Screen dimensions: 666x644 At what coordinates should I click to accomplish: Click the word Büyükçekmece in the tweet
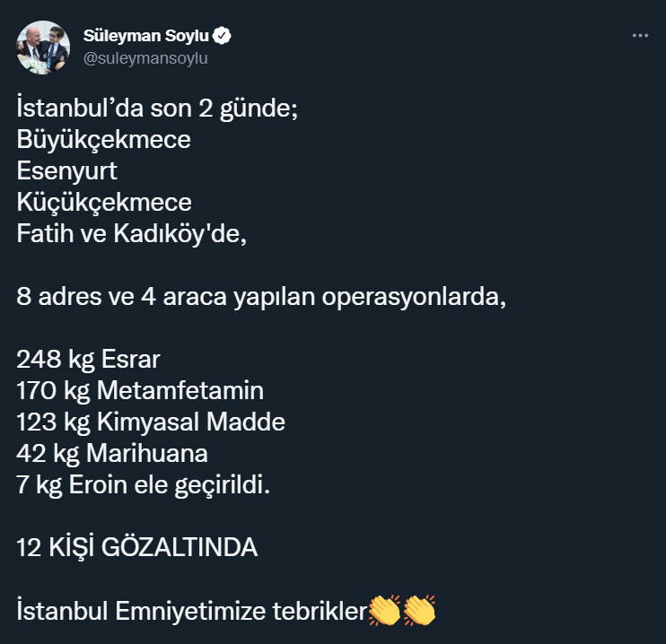point(103,141)
